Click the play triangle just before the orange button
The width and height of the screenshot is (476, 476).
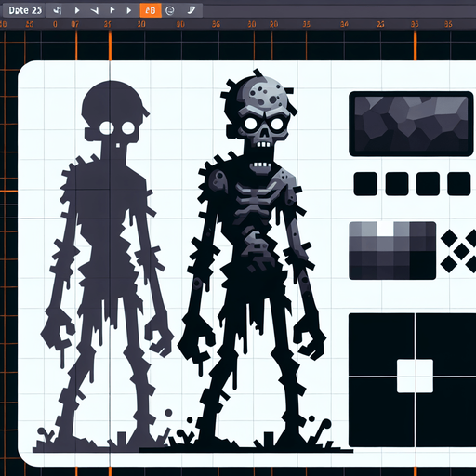pos(129,11)
